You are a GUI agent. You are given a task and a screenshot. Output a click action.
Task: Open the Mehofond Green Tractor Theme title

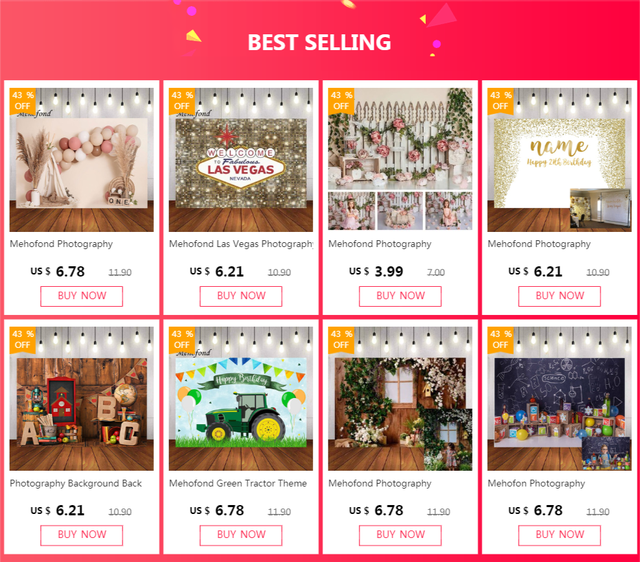[238, 483]
